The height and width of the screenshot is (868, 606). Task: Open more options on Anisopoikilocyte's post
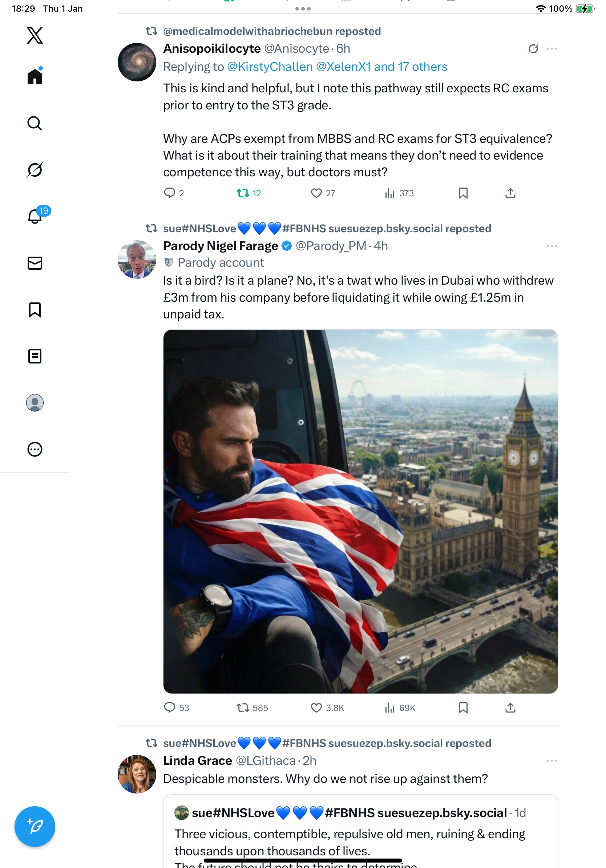(x=552, y=49)
